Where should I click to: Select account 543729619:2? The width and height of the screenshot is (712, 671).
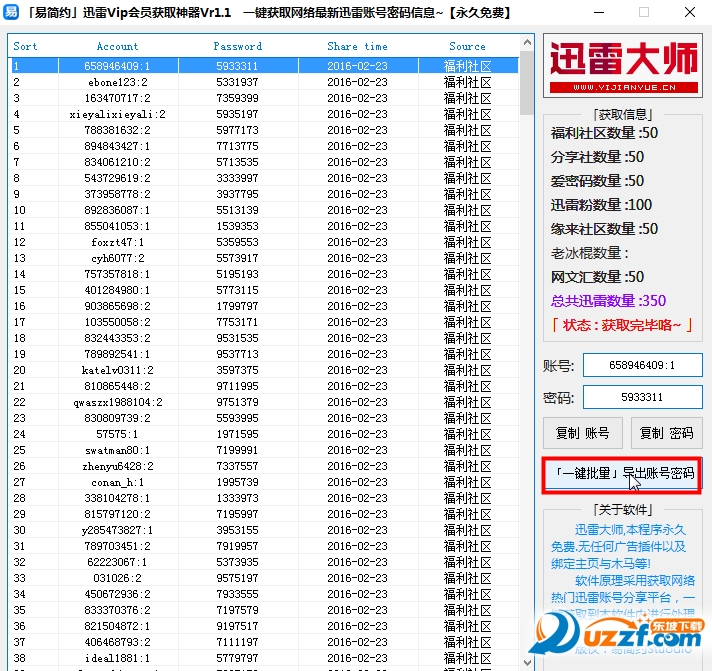pyautogui.click(x=117, y=178)
